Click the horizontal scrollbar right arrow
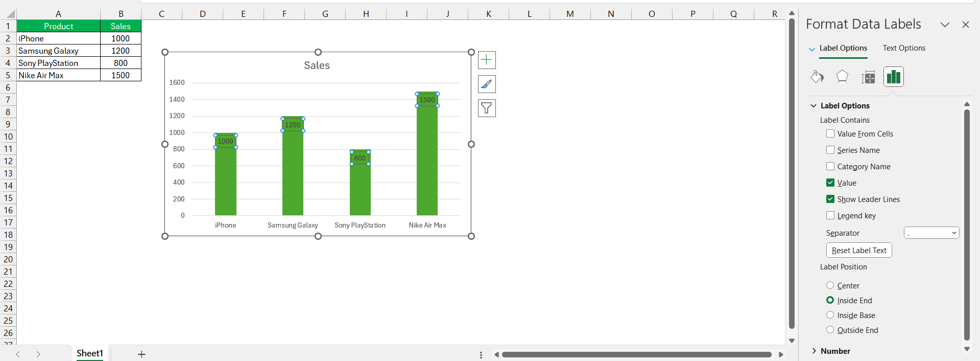The width and height of the screenshot is (980, 361). click(x=781, y=354)
